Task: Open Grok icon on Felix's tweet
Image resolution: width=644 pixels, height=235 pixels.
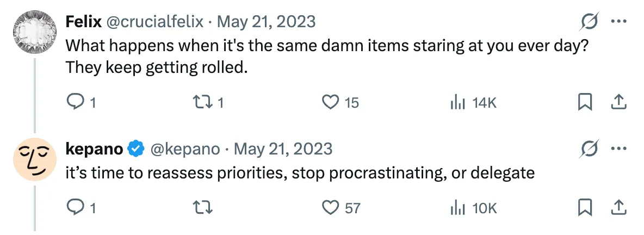Action: coord(590,22)
